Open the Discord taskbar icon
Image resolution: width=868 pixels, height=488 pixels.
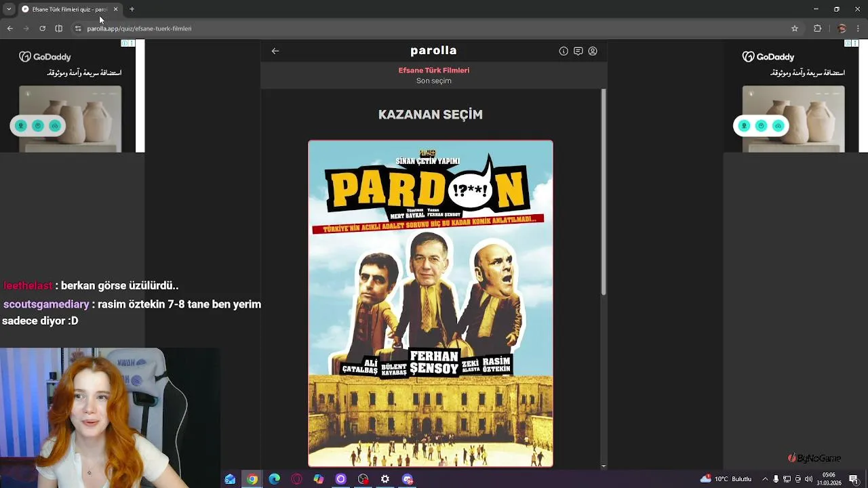click(x=408, y=479)
